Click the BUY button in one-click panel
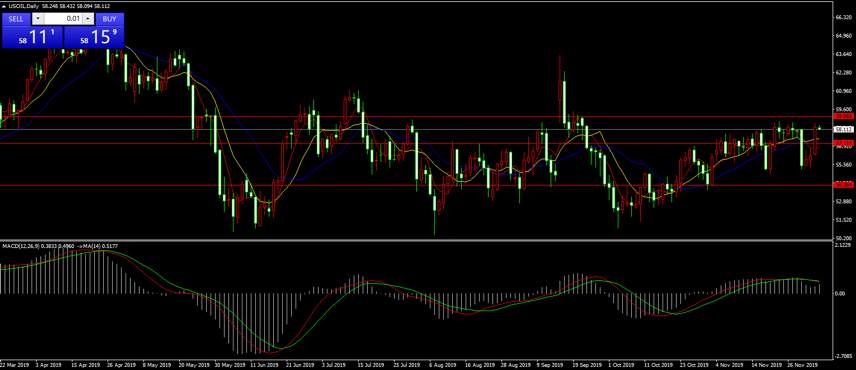Viewport: 856px width, 370px height. pyautogui.click(x=109, y=19)
